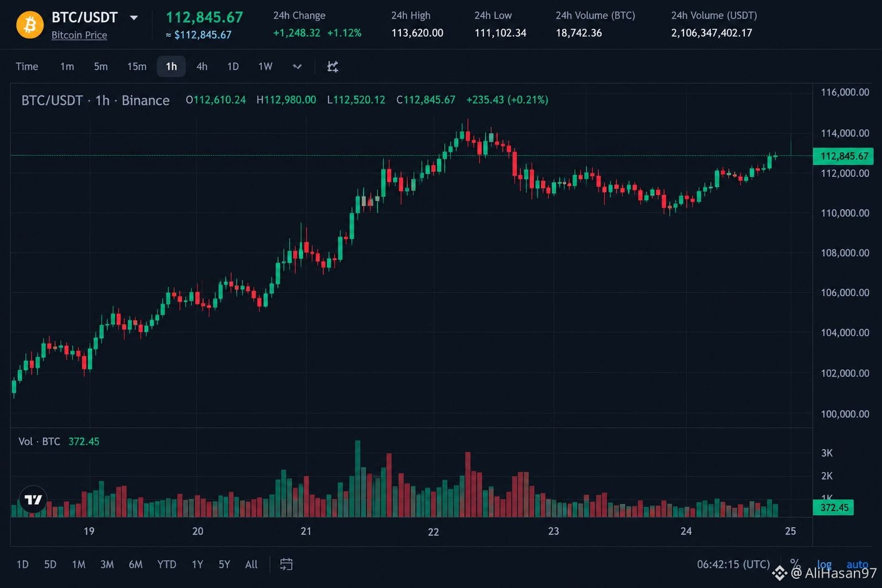Expand more time intervals chevron
The image size is (882, 588).
tap(297, 67)
